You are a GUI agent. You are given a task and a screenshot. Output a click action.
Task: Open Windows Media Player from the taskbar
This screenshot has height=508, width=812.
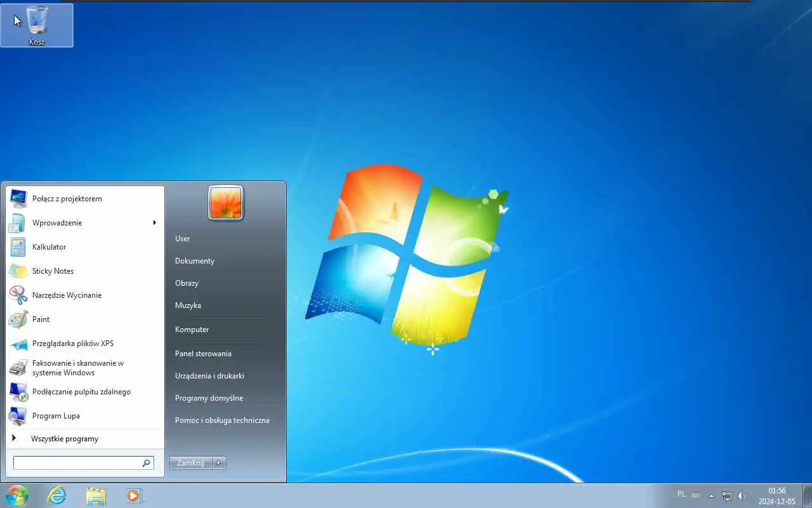(134, 495)
